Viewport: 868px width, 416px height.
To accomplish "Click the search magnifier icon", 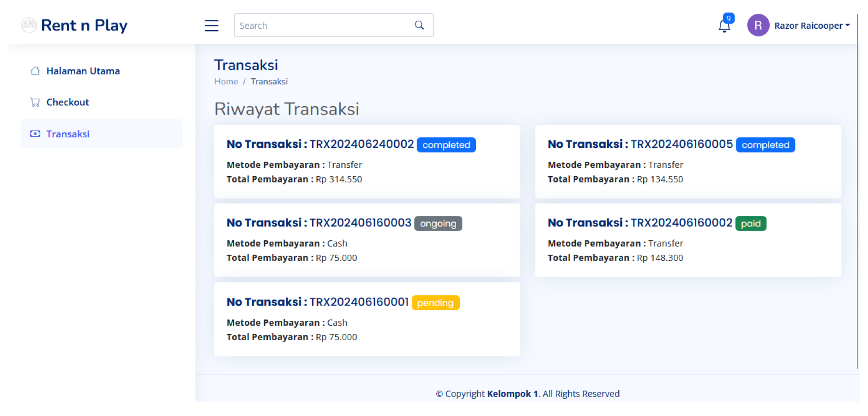I will 419,25.
